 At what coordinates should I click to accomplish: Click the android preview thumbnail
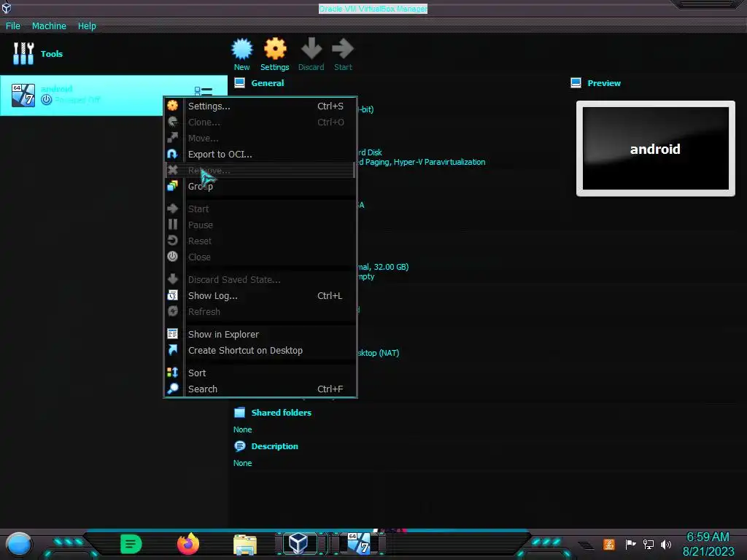click(656, 149)
